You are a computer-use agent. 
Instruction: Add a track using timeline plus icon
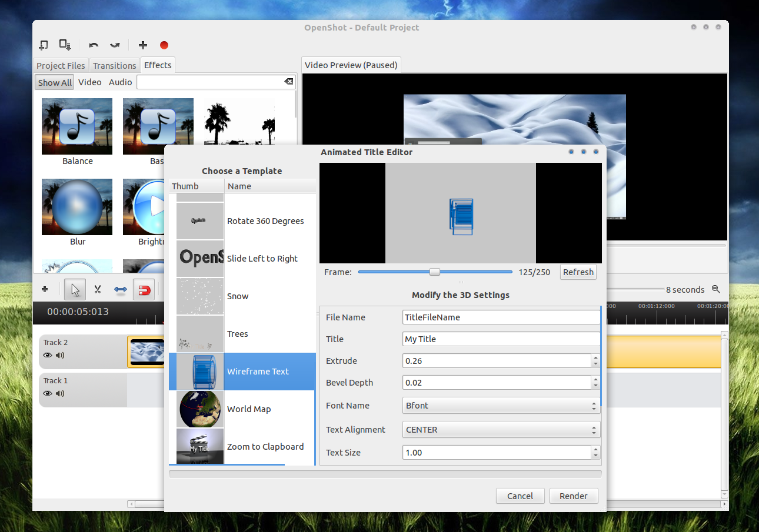45,289
